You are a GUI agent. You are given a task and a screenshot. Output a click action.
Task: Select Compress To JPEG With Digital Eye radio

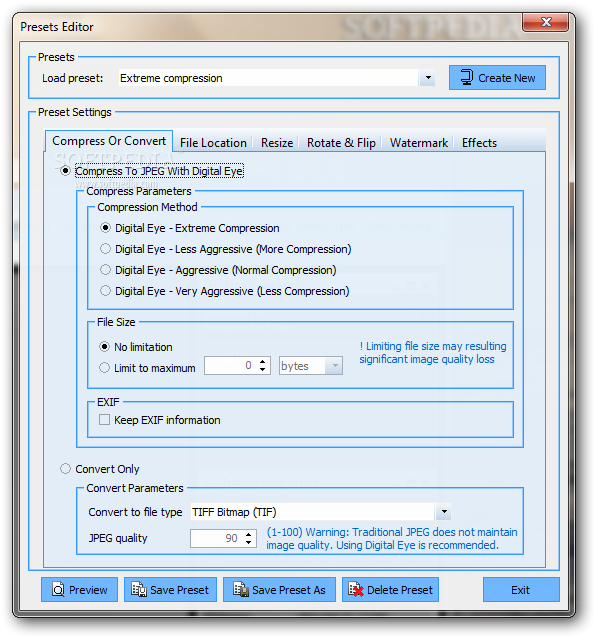tap(65, 171)
